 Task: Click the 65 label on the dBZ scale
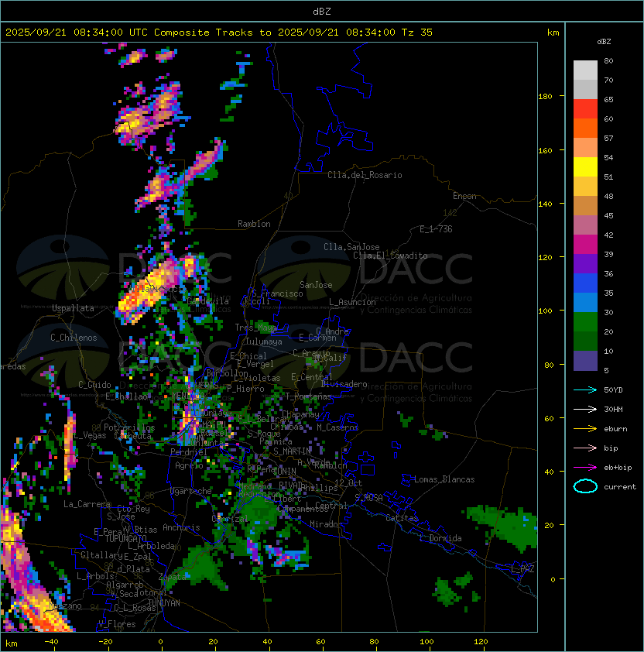tap(608, 99)
